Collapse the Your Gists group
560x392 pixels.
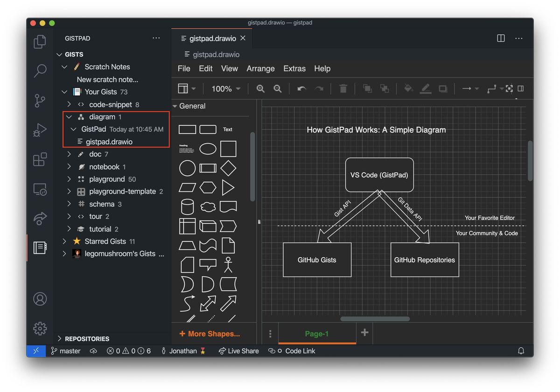pyautogui.click(x=64, y=92)
